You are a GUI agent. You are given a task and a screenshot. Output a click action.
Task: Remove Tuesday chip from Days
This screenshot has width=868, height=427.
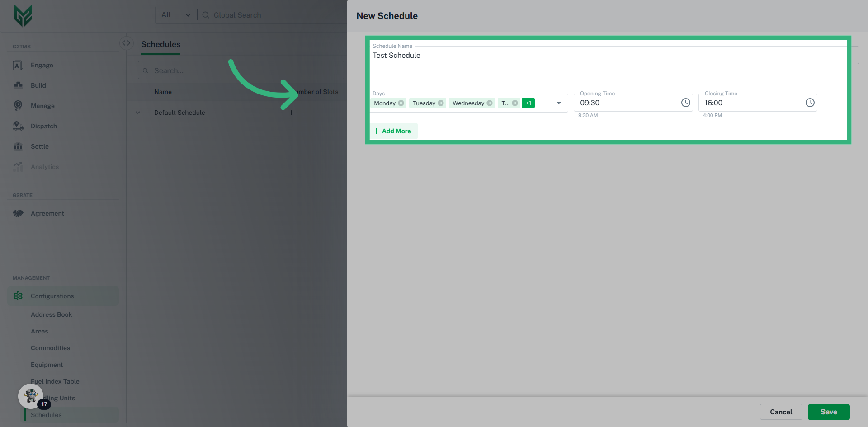[x=441, y=103]
